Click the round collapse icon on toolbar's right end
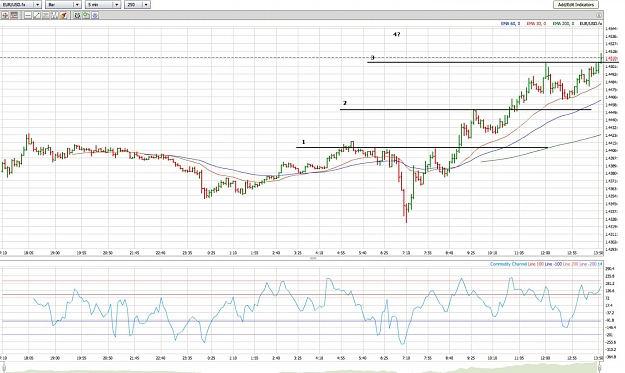 599,15
